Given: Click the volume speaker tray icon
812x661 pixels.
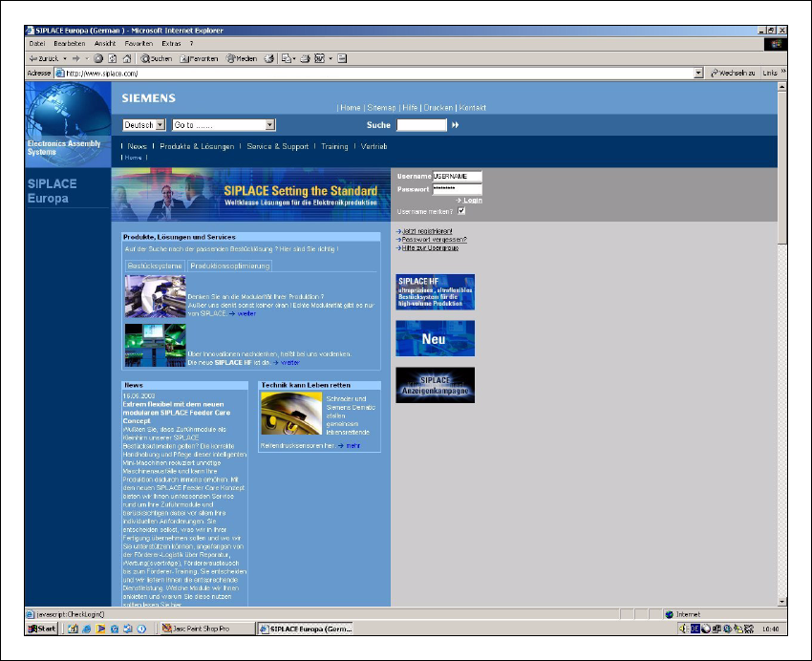Looking at the screenshot, I should pyautogui.click(x=684, y=629).
